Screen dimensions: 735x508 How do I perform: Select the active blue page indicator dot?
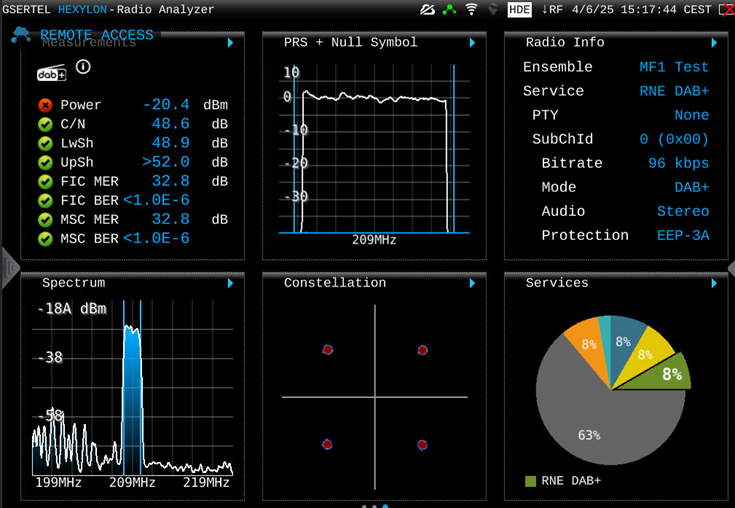pos(386,505)
